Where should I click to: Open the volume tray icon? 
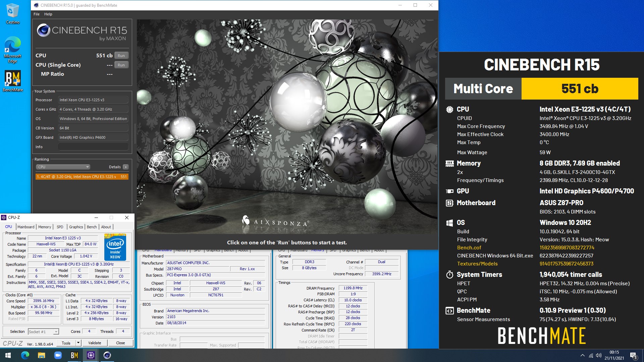599,355
